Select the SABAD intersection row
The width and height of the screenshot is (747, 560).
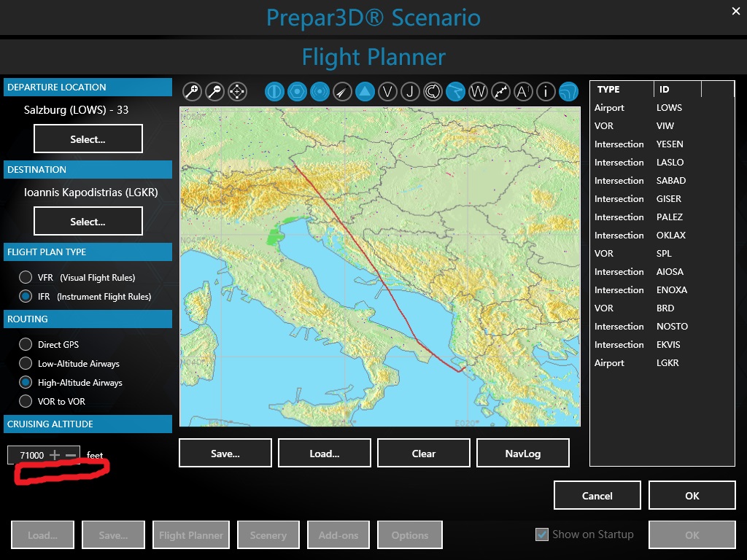click(x=662, y=181)
